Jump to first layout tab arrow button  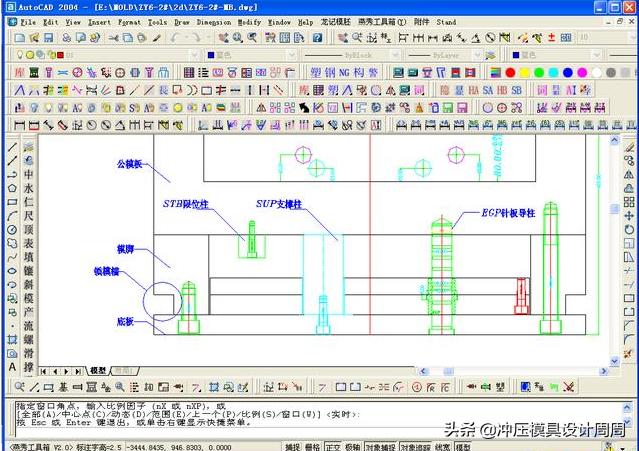coord(43,371)
